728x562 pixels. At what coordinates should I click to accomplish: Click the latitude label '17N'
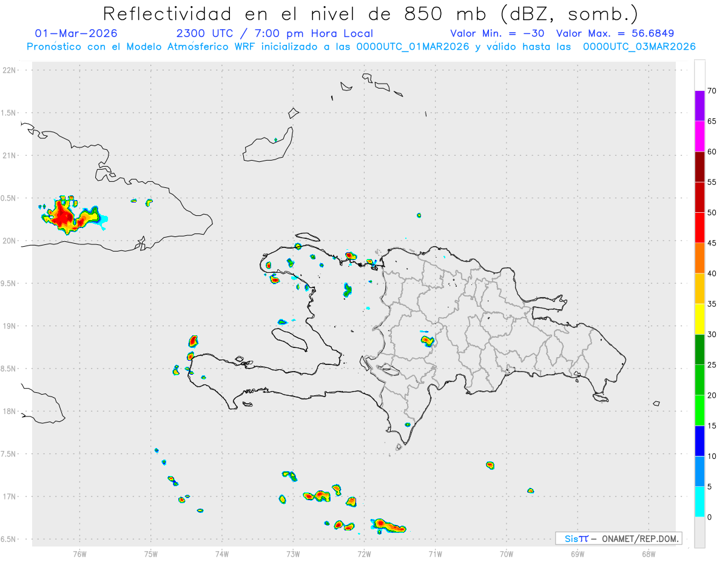9,497
